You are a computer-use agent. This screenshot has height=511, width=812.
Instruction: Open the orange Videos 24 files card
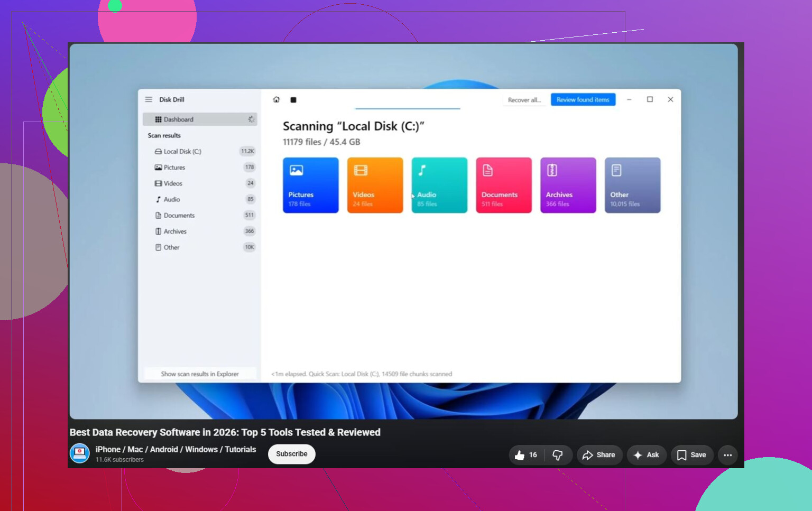click(x=375, y=185)
